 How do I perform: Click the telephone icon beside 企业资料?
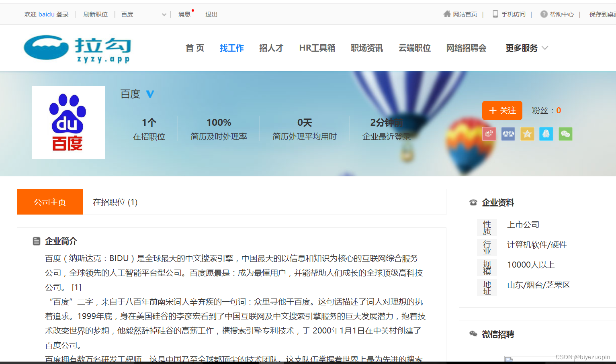click(x=473, y=202)
